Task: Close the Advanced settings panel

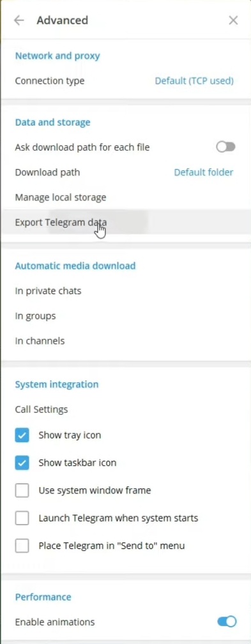Action: (x=233, y=20)
